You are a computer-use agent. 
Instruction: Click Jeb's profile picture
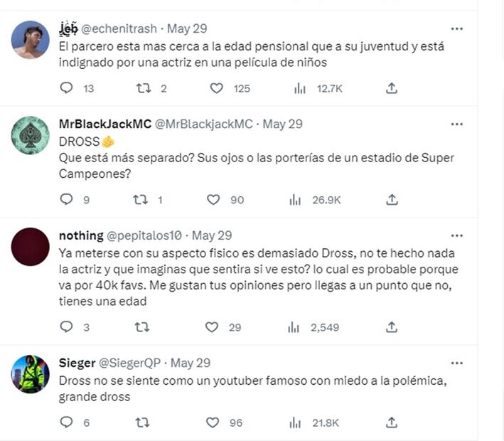pyautogui.click(x=31, y=40)
